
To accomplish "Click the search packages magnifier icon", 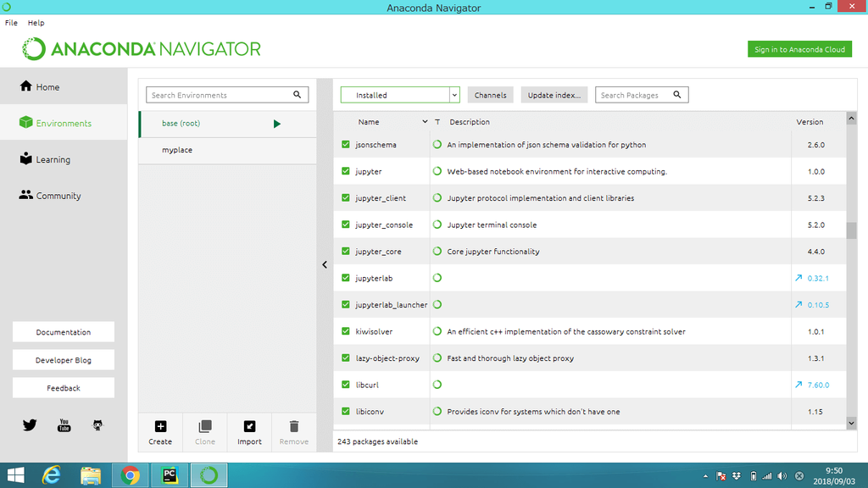I will [x=677, y=95].
